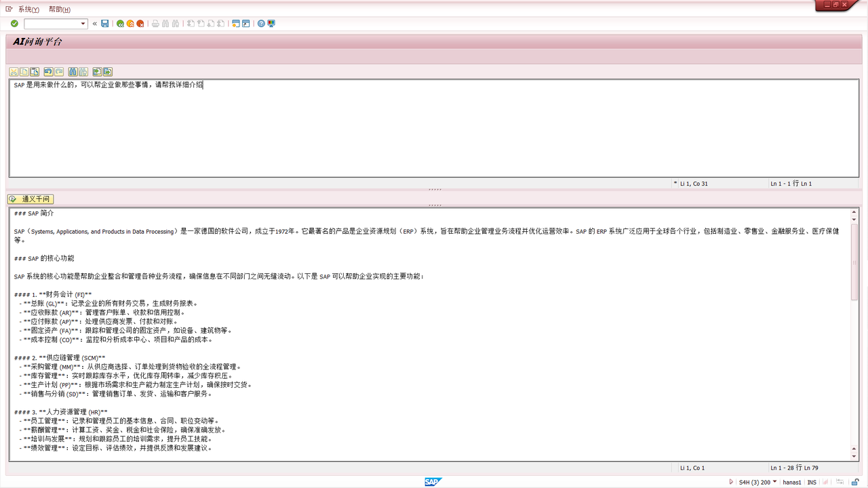Click 'Li 1, Co 31' in input editor status bar
The width and height of the screenshot is (868, 488).
pos(694,184)
